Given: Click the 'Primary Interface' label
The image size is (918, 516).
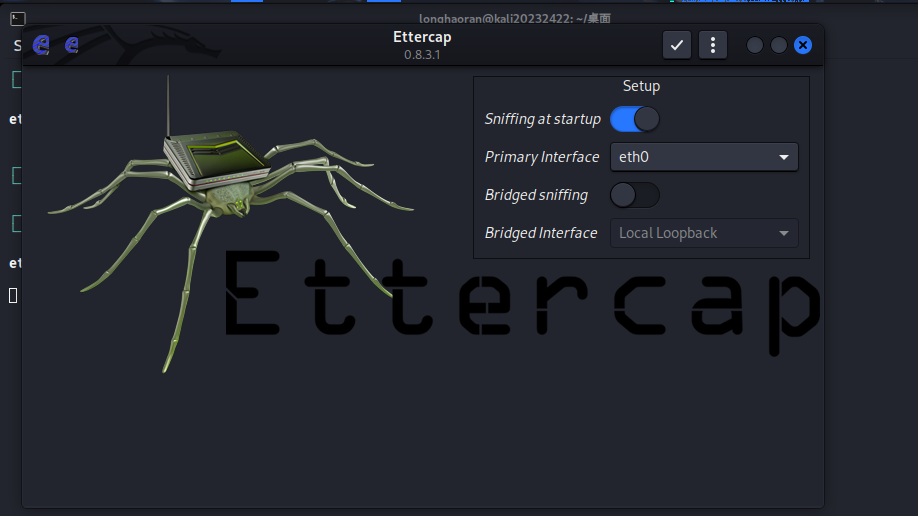Looking at the screenshot, I should click(x=542, y=157).
